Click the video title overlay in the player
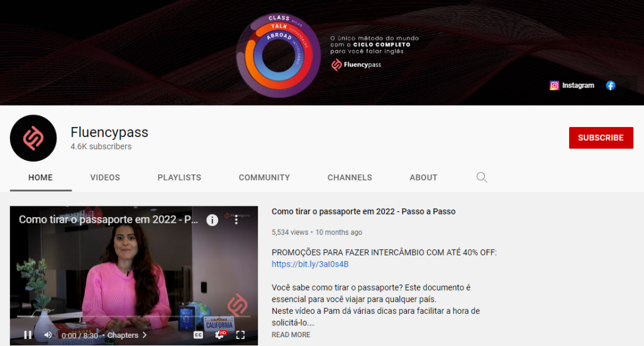The height and width of the screenshot is (346, 644). 108,220
